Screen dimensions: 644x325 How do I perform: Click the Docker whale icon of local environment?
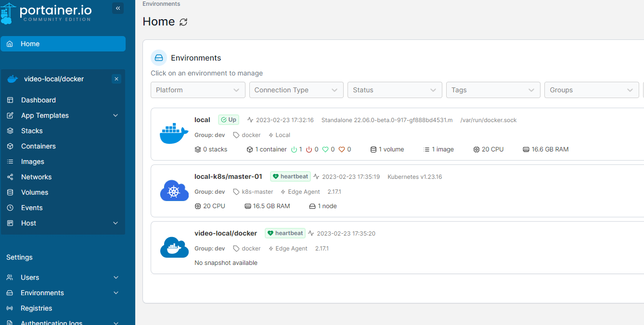tap(174, 134)
